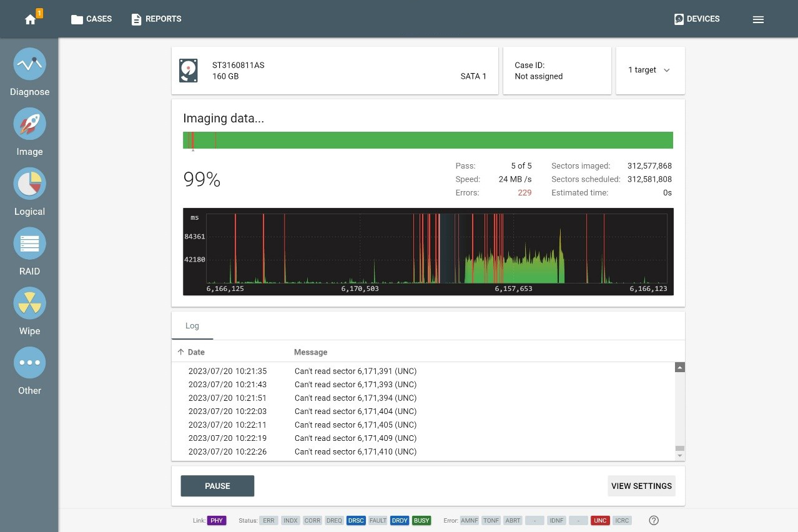Click the DREQ status indicator
The image size is (798, 532).
point(334,520)
